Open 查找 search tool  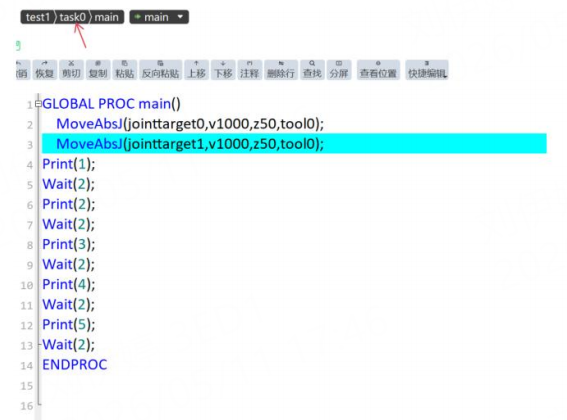point(312,70)
